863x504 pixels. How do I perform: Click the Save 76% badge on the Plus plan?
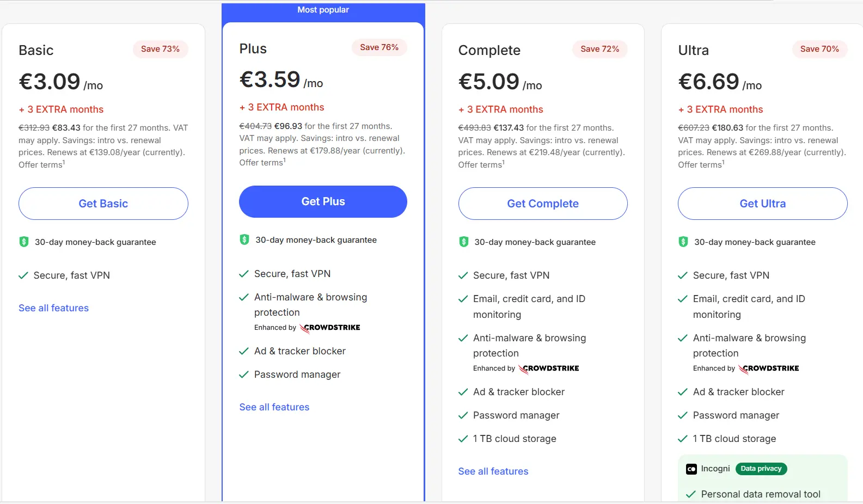379,47
